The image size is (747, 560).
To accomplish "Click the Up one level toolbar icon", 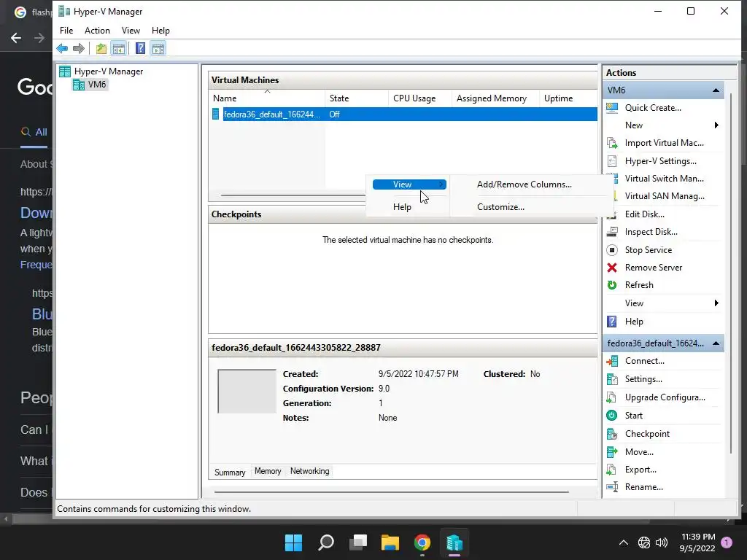I will (x=101, y=48).
